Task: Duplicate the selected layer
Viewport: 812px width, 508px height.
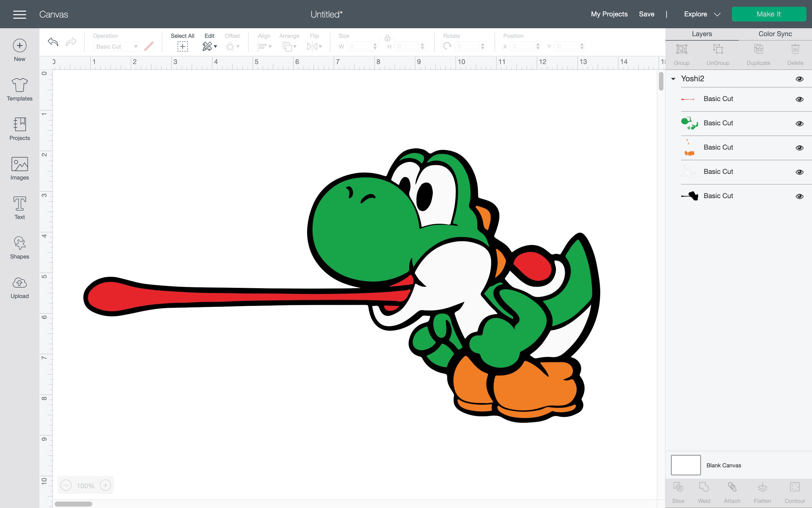Action: (758, 55)
